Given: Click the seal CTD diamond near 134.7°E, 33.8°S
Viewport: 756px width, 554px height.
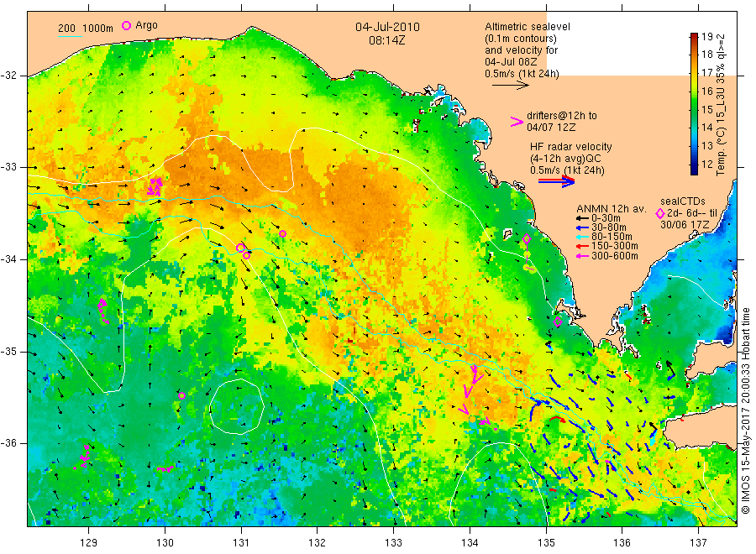Looking at the screenshot, I should (x=527, y=238).
